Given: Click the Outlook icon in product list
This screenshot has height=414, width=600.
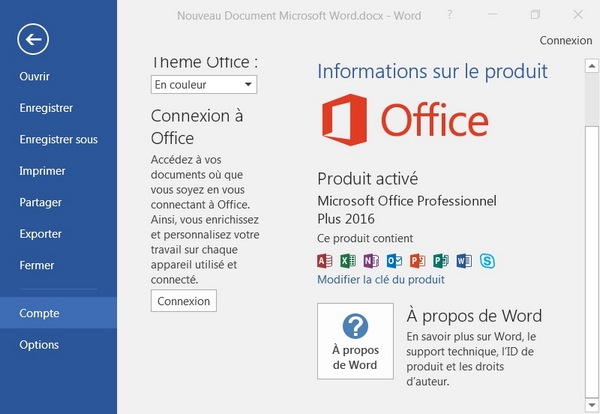Looking at the screenshot, I should pos(393,261).
